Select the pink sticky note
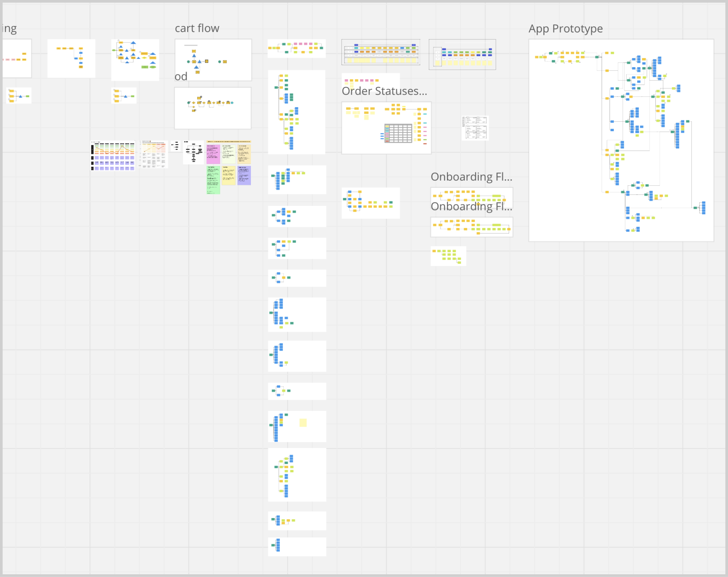The height and width of the screenshot is (577, 728). (x=213, y=154)
